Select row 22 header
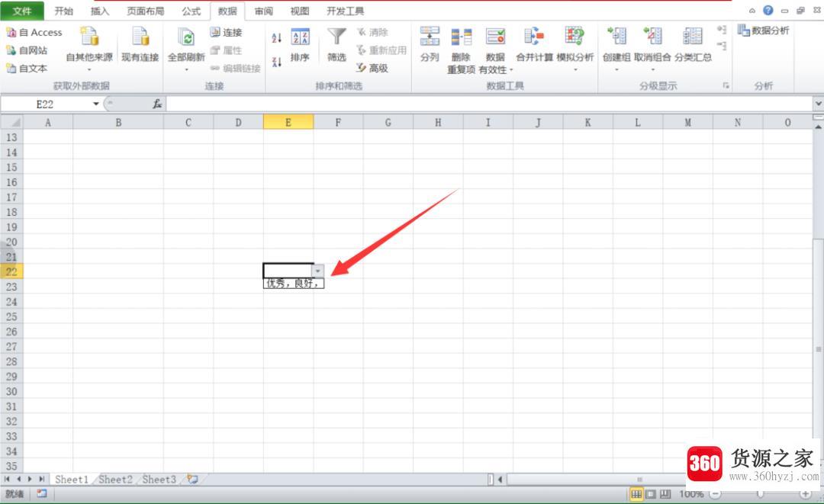The height and width of the screenshot is (504, 824). 11,271
